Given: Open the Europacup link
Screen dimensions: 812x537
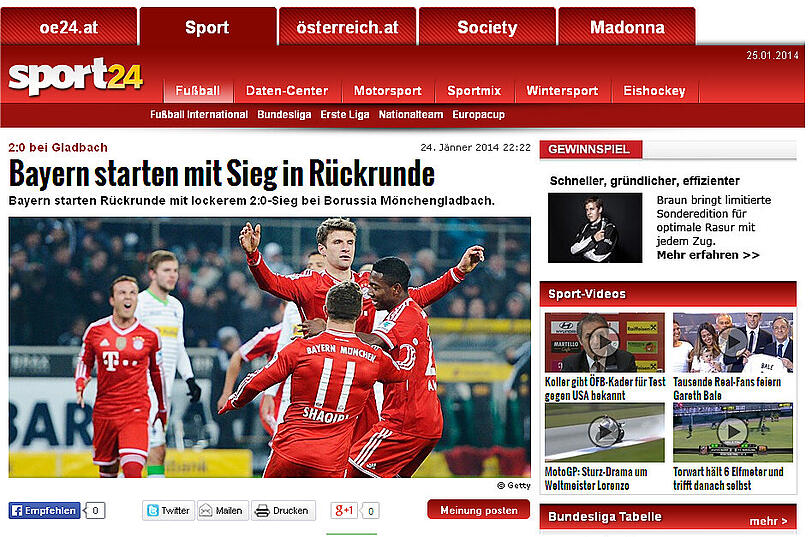Looking at the screenshot, I should [x=478, y=114].
